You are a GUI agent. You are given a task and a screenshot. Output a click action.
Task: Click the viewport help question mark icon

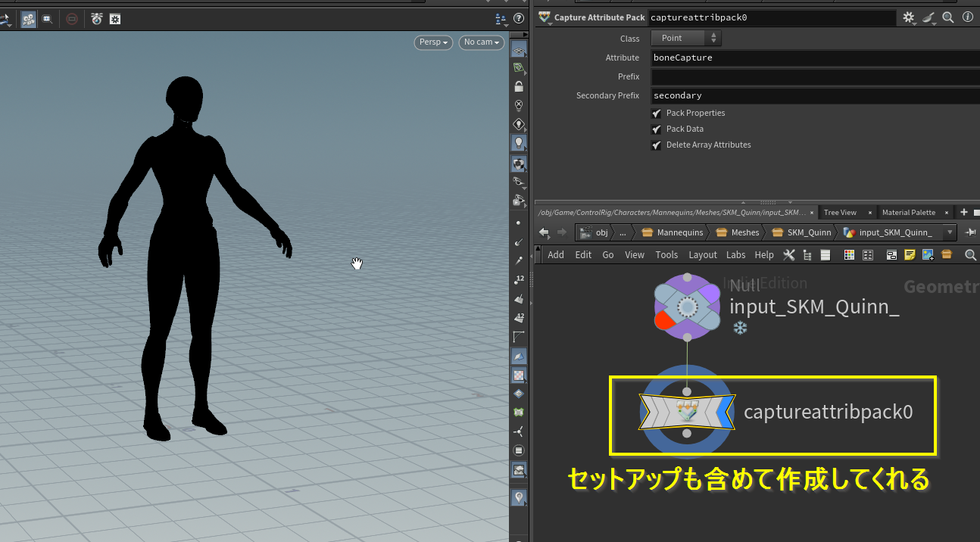(x=519, y=19)
